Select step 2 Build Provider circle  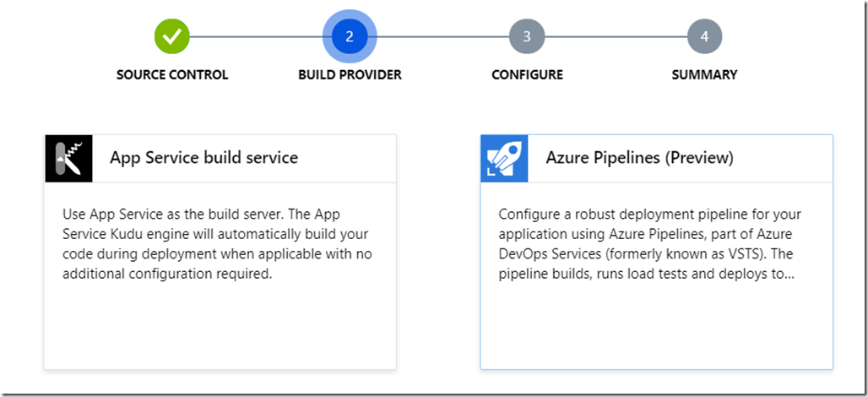pyautogui.click(x=350, y=36)
